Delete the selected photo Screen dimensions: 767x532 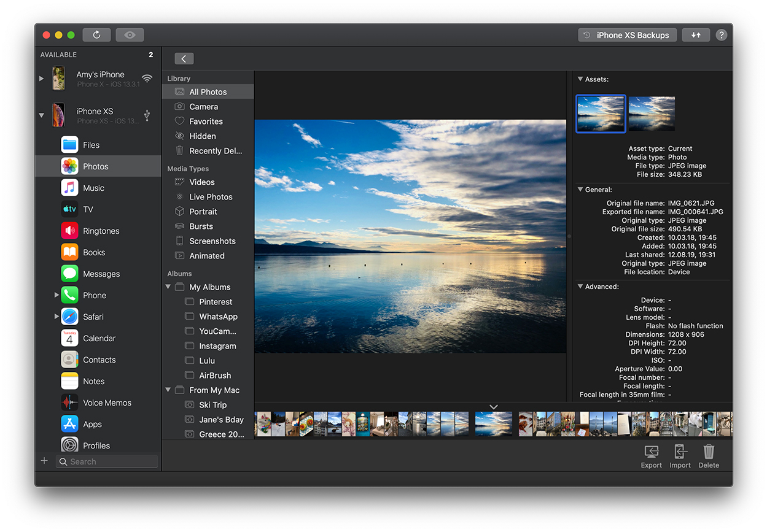(709, 457)
